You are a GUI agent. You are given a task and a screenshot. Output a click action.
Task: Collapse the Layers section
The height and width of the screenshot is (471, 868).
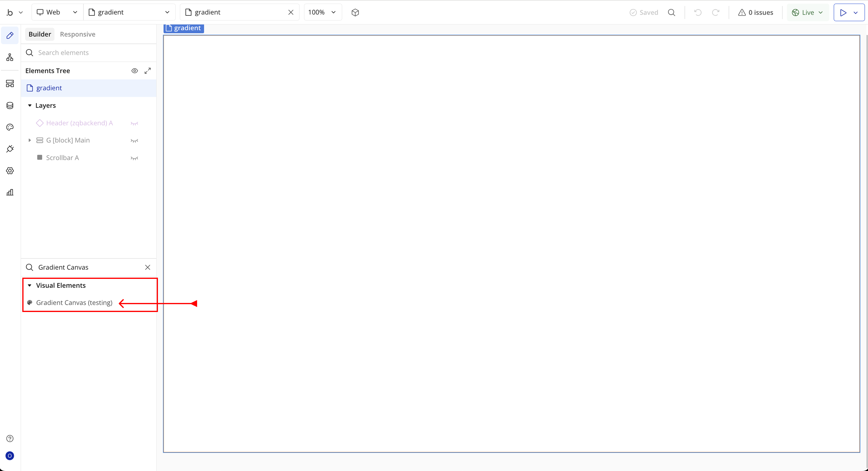pyautogui.click(x=30, y=106)
